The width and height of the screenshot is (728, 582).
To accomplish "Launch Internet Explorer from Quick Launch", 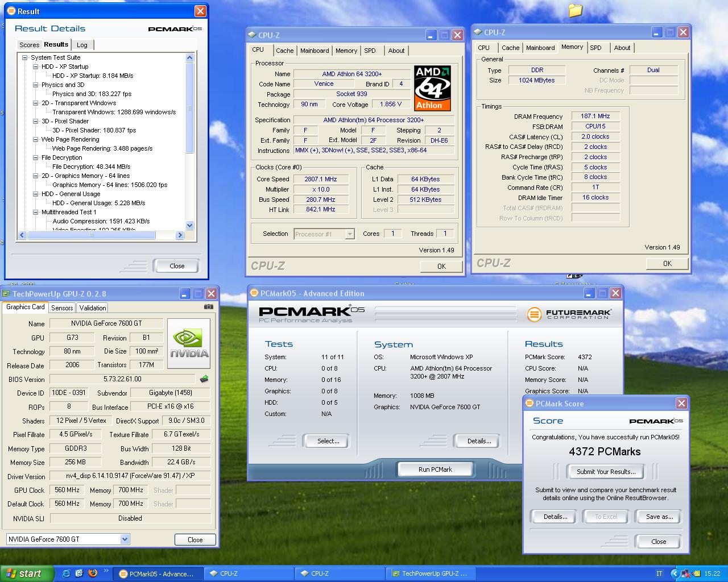I will click(x=66, y=573).
